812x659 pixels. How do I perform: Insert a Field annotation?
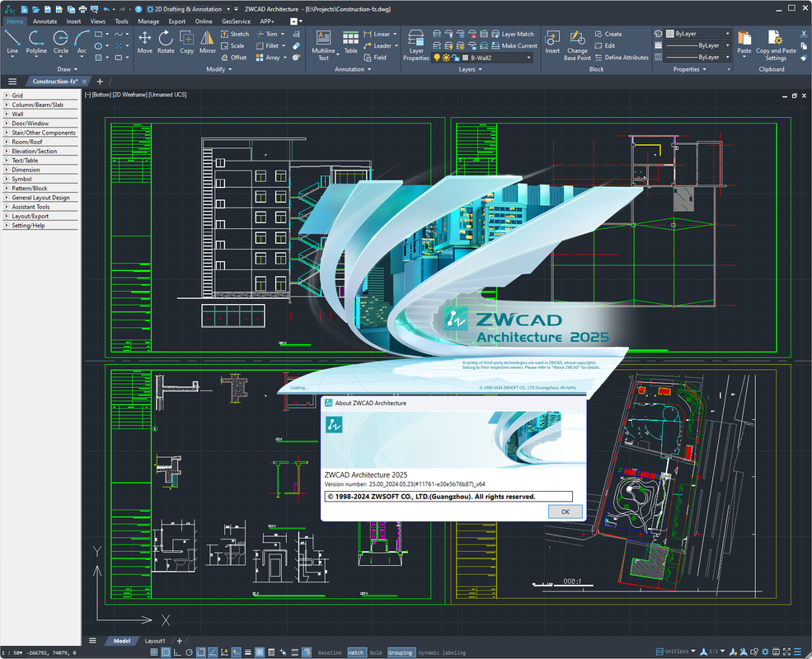point(374,58)
